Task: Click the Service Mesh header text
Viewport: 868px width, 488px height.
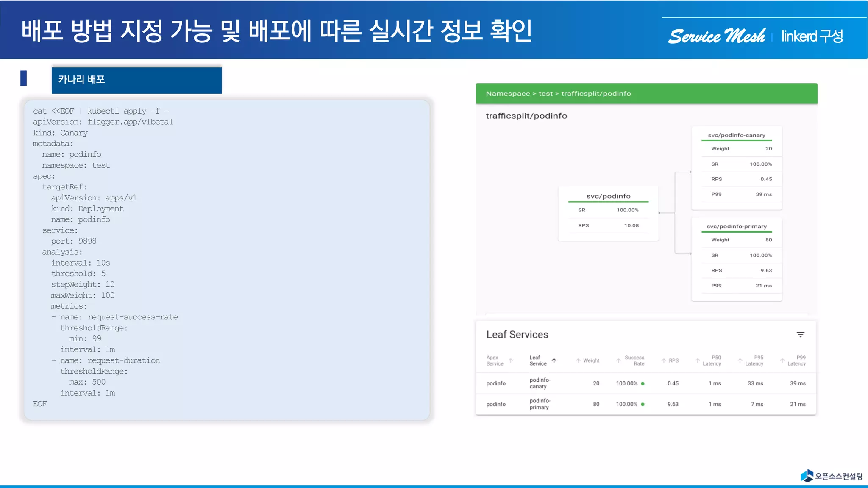Action: pos(717,36)
